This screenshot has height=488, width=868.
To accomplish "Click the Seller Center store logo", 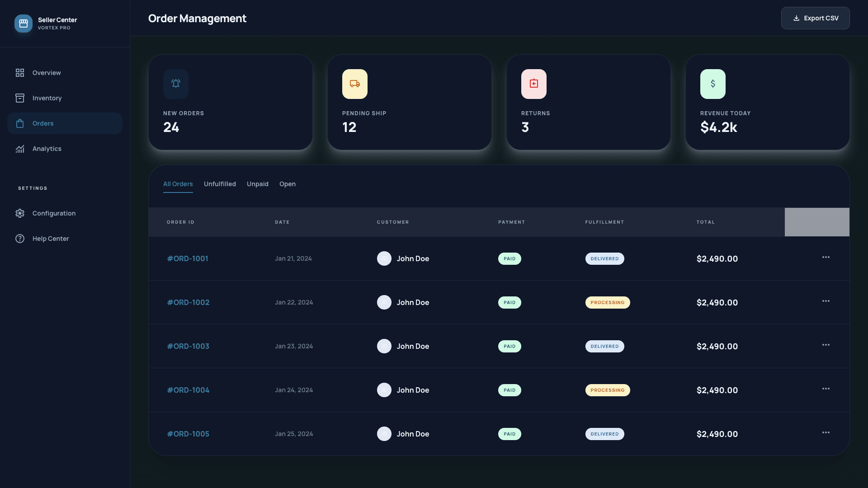I will pyautogui.click(x=24, y=23).
